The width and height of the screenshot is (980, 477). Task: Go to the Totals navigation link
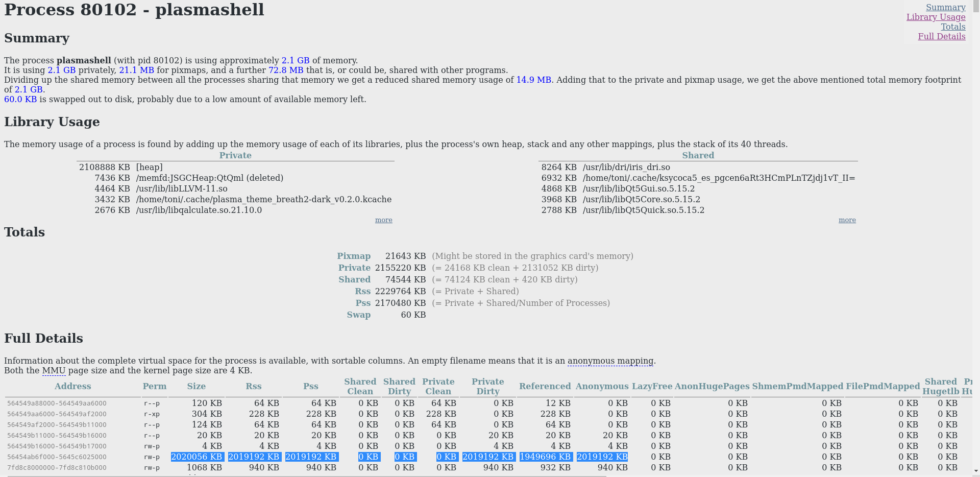[953, 27]
